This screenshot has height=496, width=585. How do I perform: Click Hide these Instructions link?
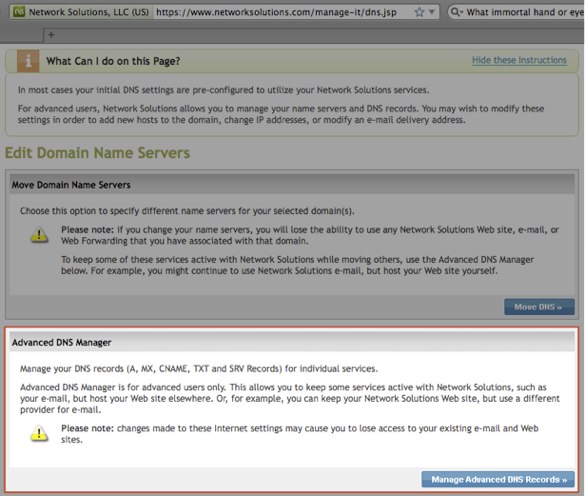519,60
